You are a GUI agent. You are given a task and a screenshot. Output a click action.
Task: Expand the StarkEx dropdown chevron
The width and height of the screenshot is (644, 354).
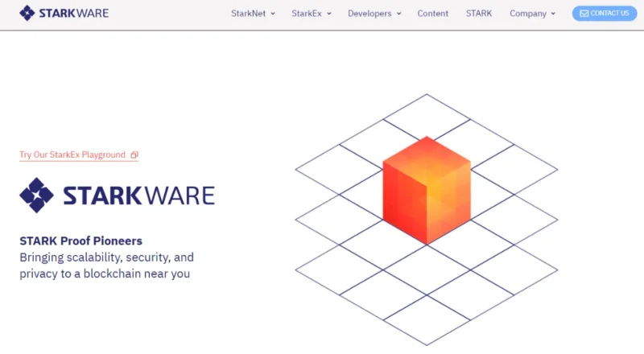click(329, 14)
